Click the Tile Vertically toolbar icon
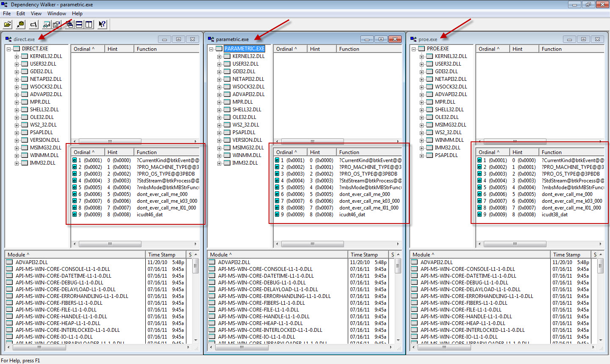 click(89, 25)
